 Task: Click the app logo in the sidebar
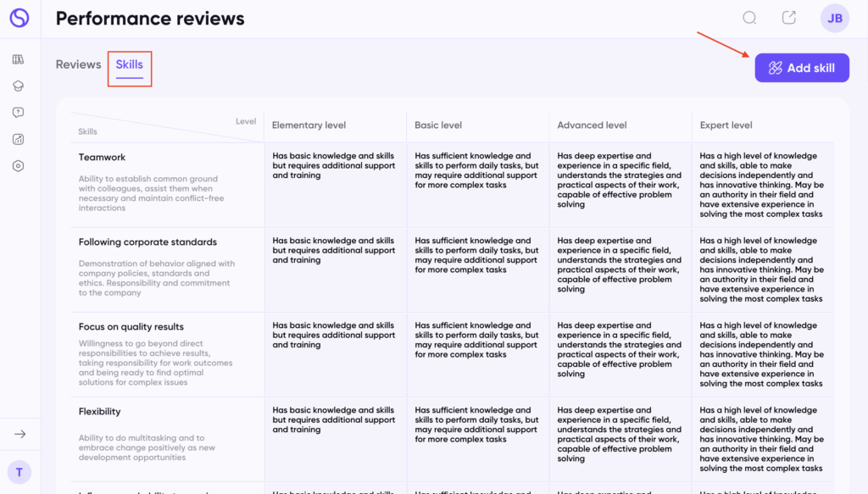coord(19,18)
